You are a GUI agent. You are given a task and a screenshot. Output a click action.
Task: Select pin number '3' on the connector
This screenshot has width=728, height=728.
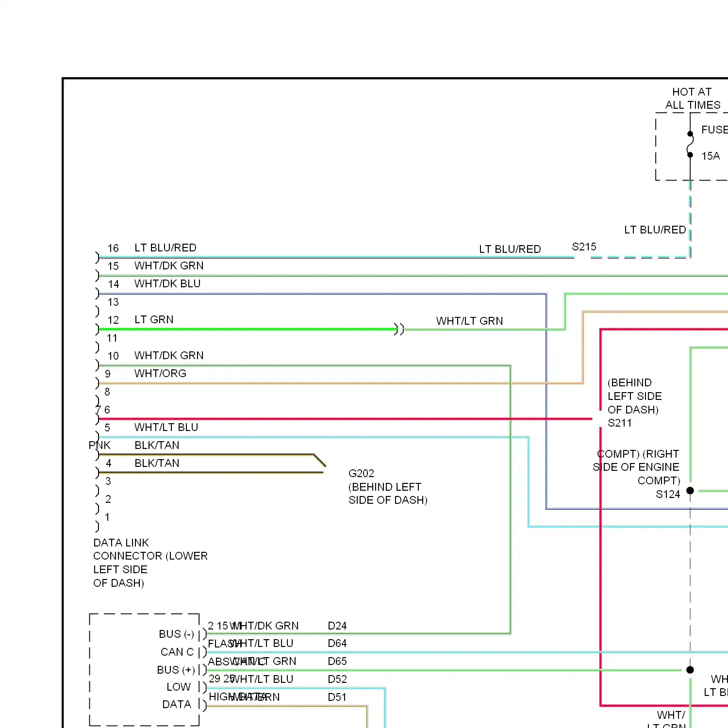click(108, 481)
